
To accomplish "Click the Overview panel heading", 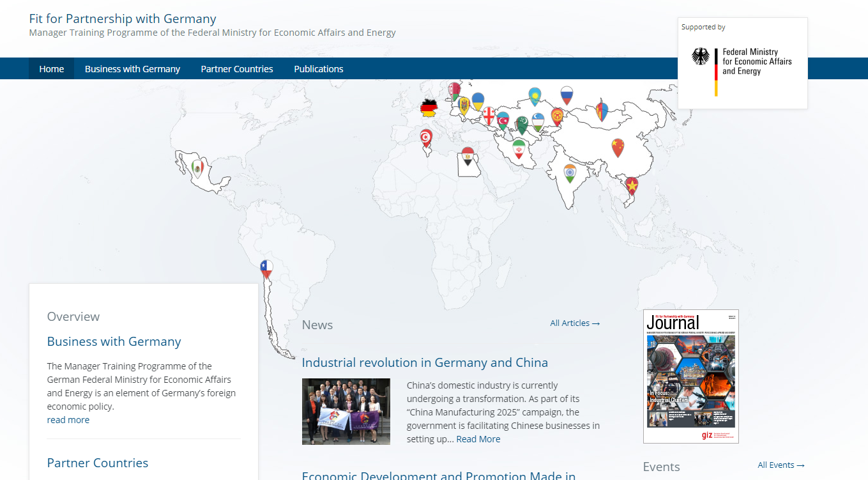I will click(x=73, y=316).
